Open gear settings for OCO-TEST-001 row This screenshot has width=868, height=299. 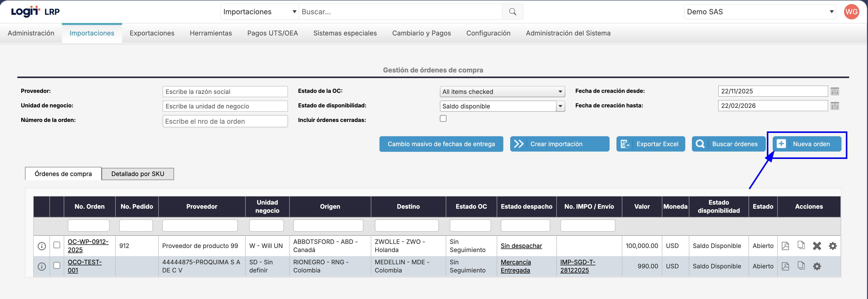pyautogui.click(x=817, y=266)
